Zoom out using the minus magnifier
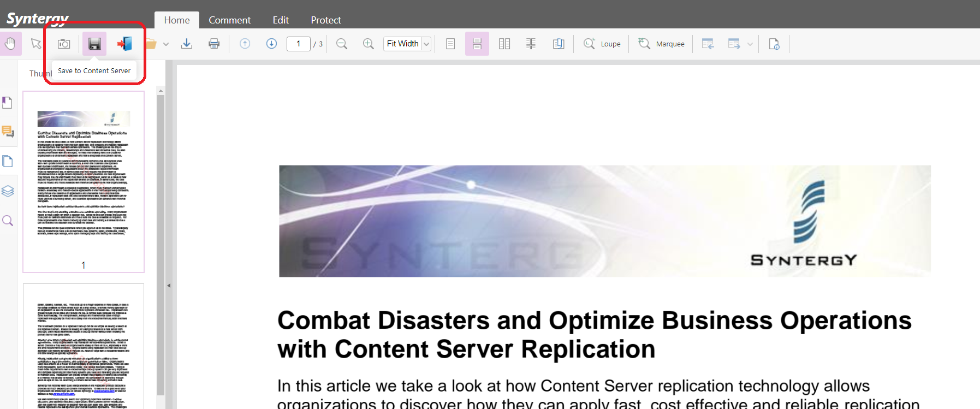Image resolution: width=980 pixels, height=409 pixels. click(342, 44)
